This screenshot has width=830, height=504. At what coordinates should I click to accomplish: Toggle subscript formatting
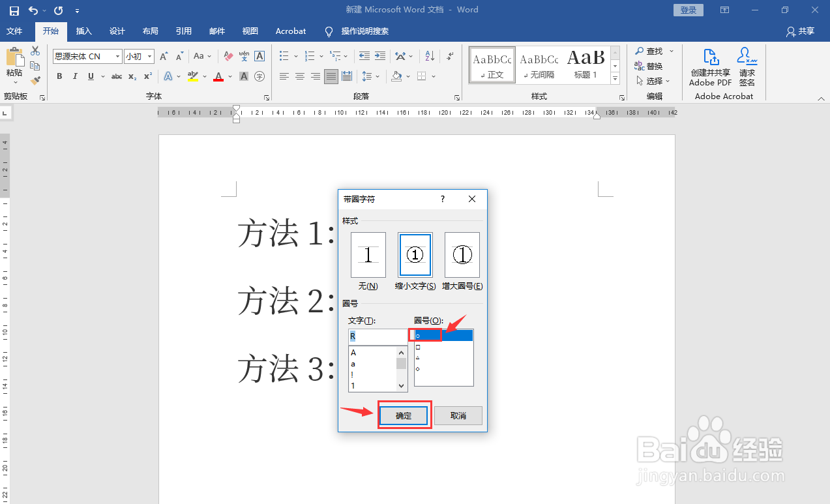pyautogui.click(x=132, y=76)
